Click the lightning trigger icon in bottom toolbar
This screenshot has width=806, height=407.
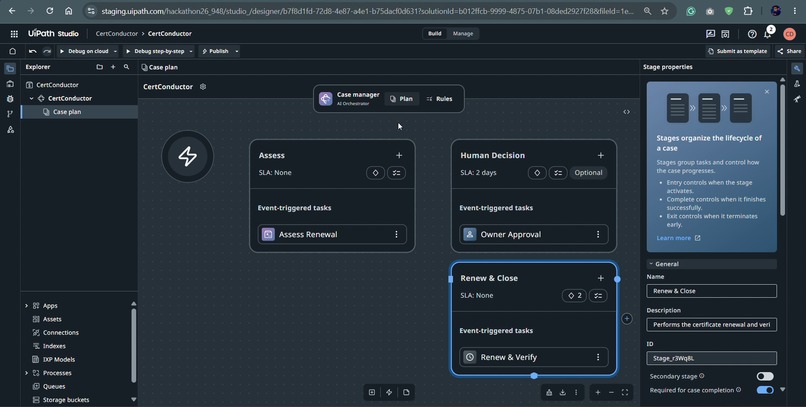[389, 393]
